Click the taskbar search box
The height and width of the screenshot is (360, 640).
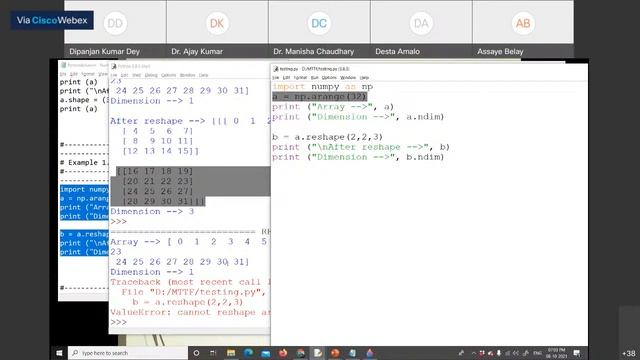click(x=128, y=353)
